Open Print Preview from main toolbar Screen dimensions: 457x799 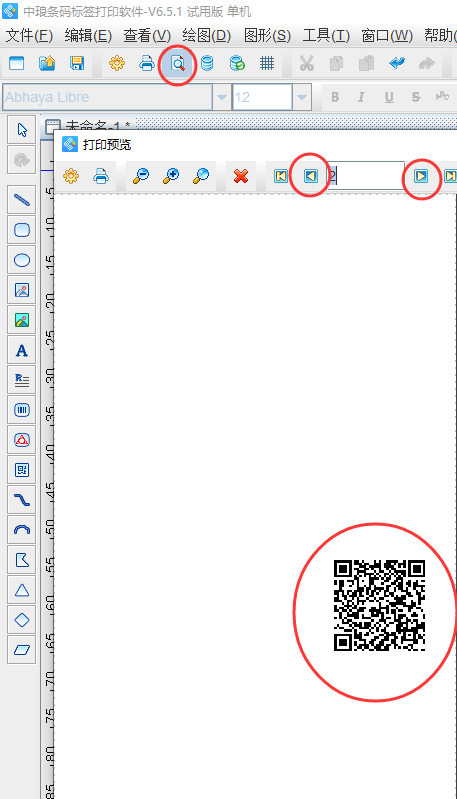coord(177,64)
